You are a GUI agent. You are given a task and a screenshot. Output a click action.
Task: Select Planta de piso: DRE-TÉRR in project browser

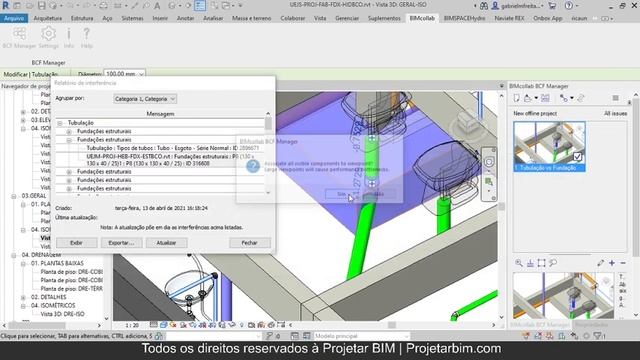[71, 289]
